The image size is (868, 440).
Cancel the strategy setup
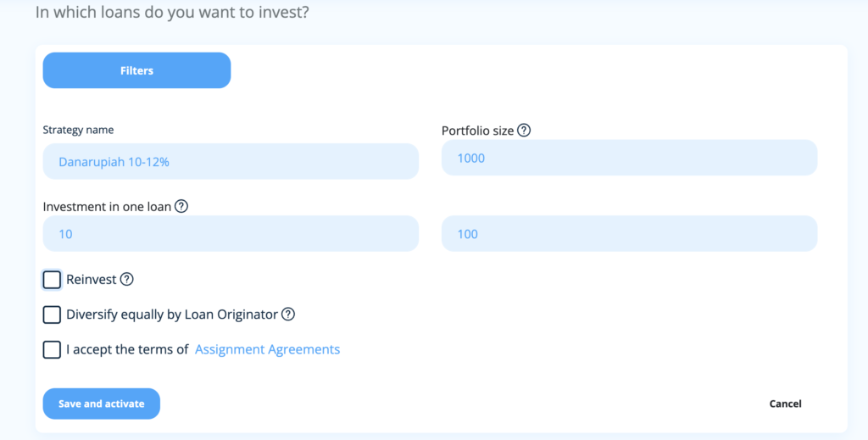pos(785,404)
